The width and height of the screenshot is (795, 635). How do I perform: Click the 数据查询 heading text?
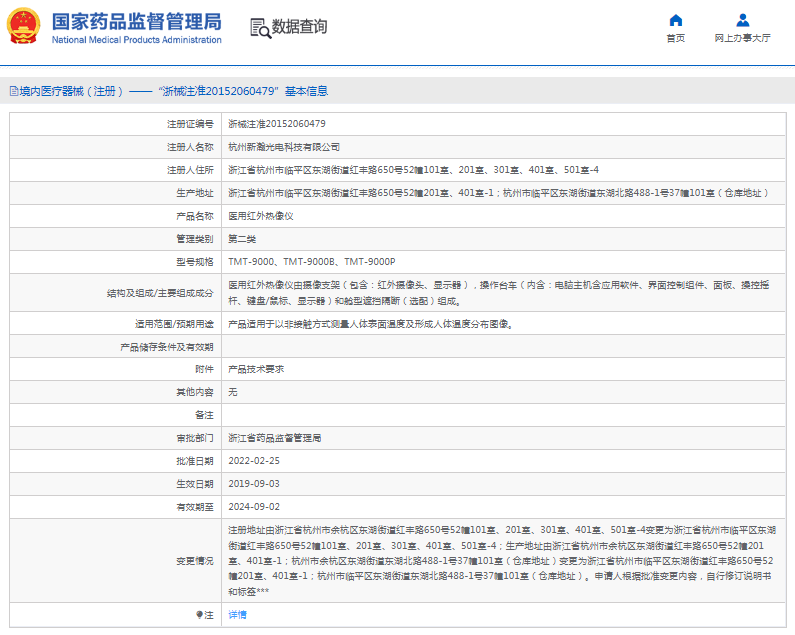[x=299, y=27]
